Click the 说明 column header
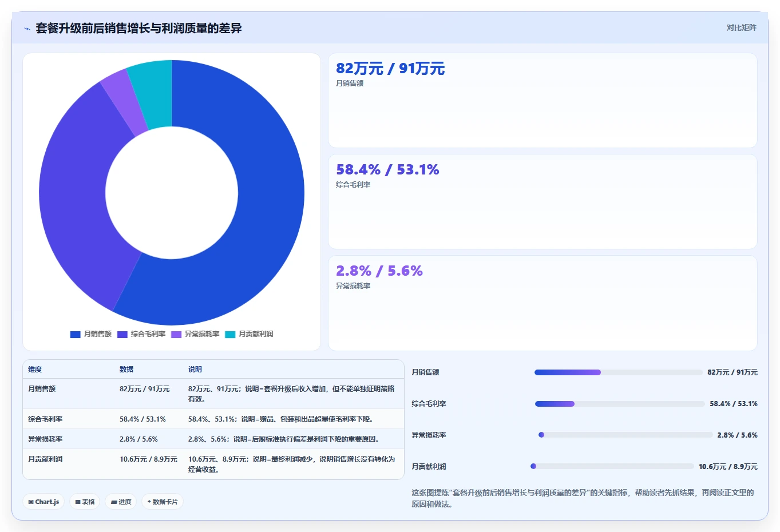This screenshot has height=532, width=780. (195, 370)
